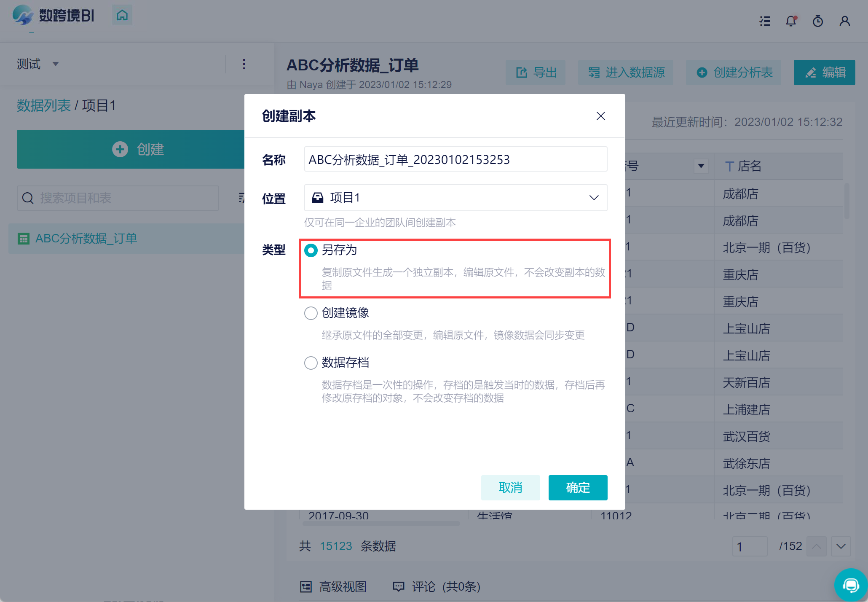Select the 数据存档 radio option

point(311,363)
